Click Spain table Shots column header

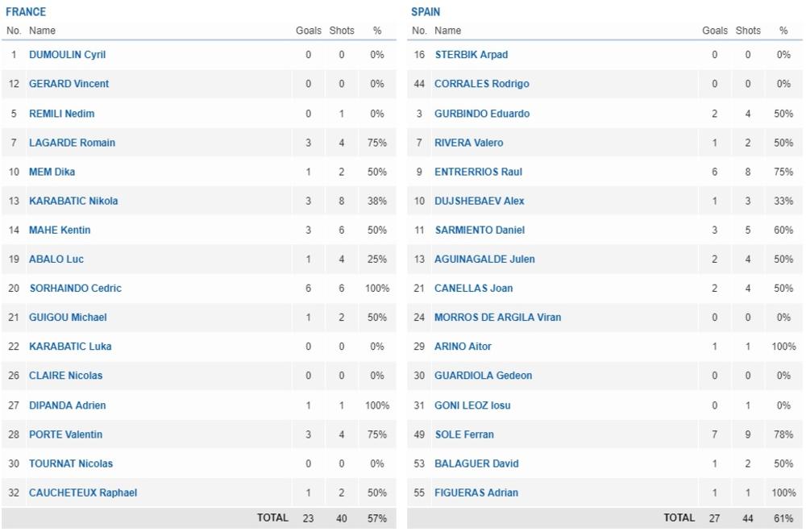[748, 31]
